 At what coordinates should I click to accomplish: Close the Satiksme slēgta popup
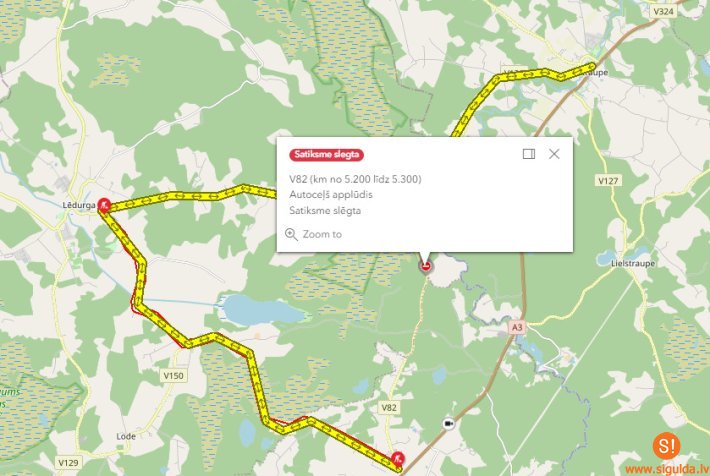point(554,154)
